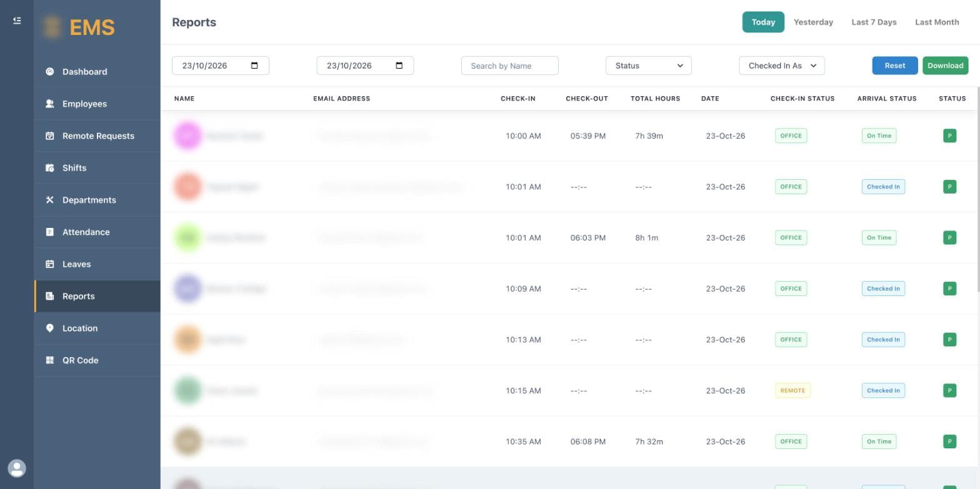Click the Dashboard gauge icon
This screenshot has width=980, height=489.
point(50,72)
